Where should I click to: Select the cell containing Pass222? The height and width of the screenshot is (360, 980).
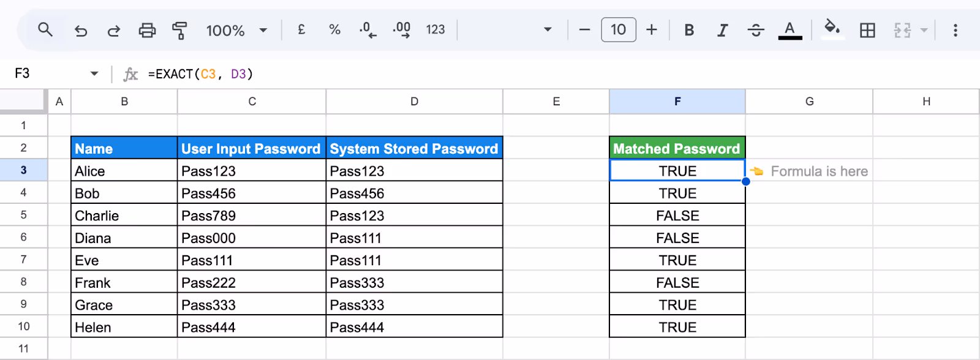pyautogui.click(x=252, y=282)
